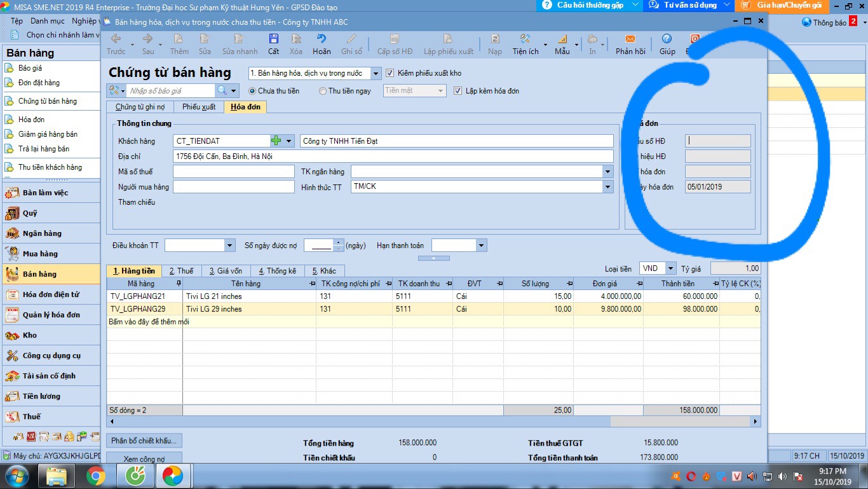Expand the Điều khoản TT dropdown
868x489 pixels.
point(229,245)
